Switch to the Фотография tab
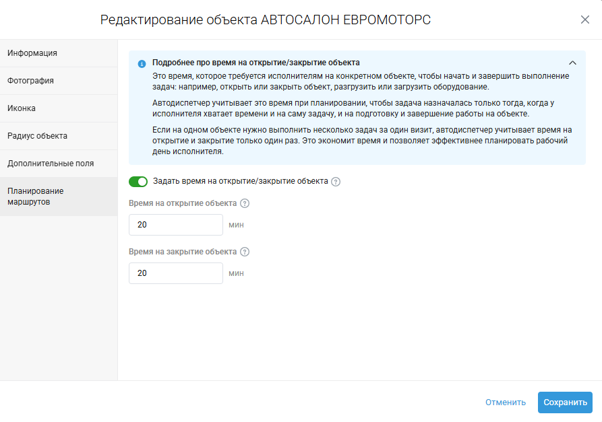 [59, 81]
